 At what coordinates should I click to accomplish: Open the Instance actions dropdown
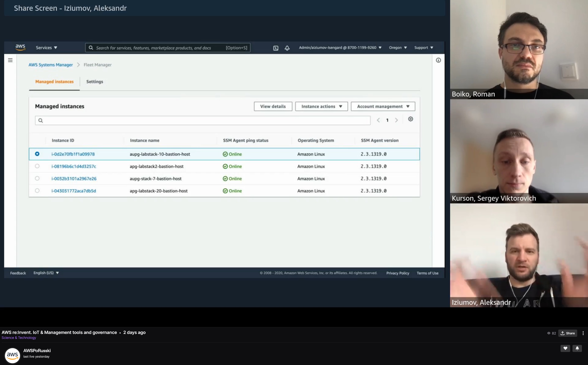coord(321,106)
